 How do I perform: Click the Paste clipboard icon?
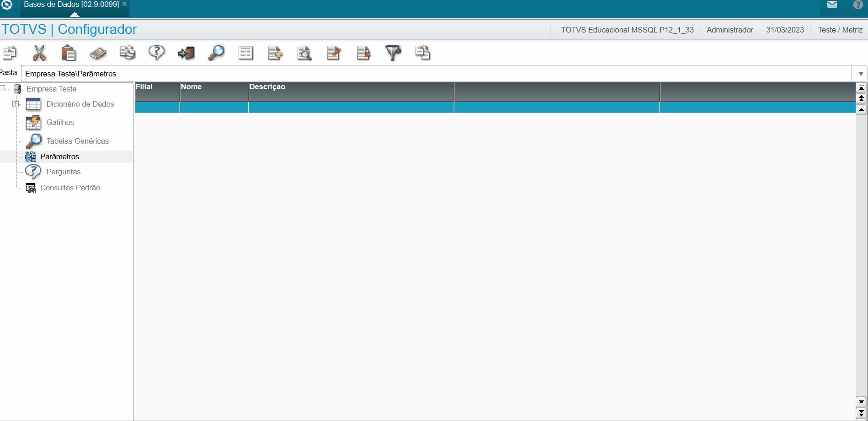coord(69,53)
